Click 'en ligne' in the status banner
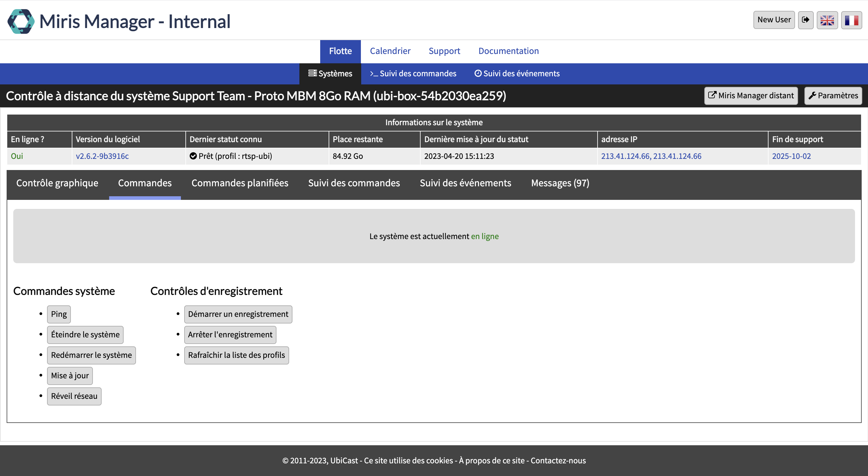The width and height of the screenshot is (868, 476). [x=485, y=236]
